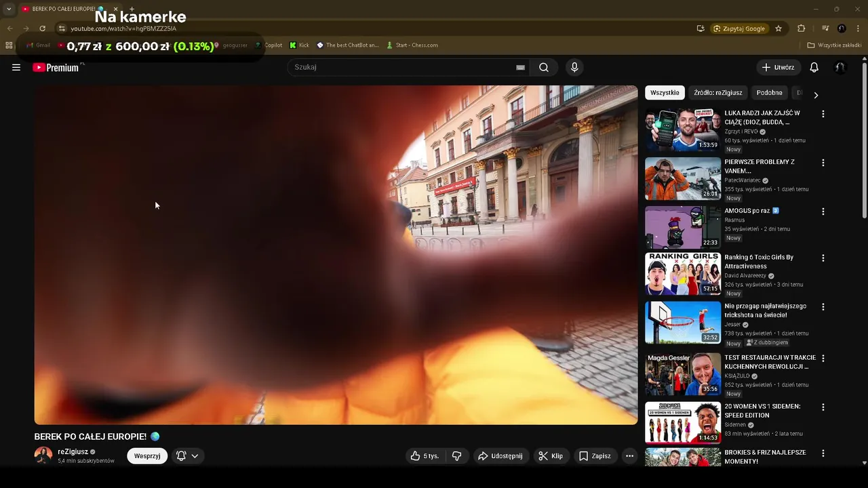Click the reZigiusz channel avatar
The image size is (868, 488).
coord(43,455)
